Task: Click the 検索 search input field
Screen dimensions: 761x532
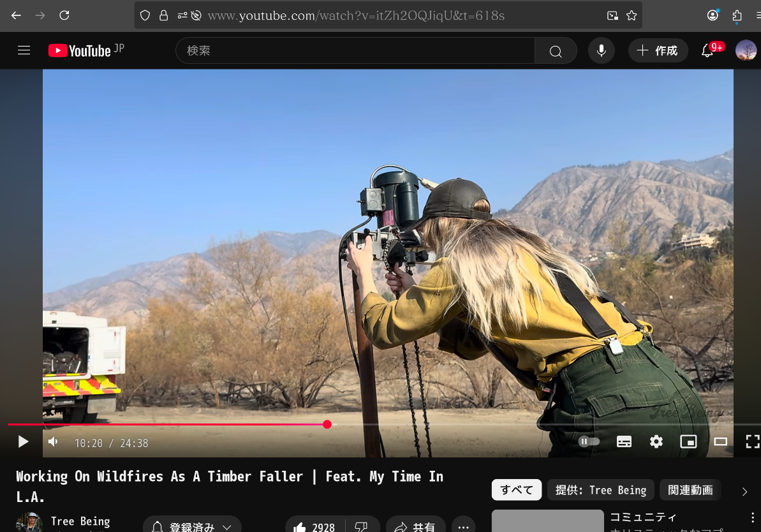Action: 355,51
